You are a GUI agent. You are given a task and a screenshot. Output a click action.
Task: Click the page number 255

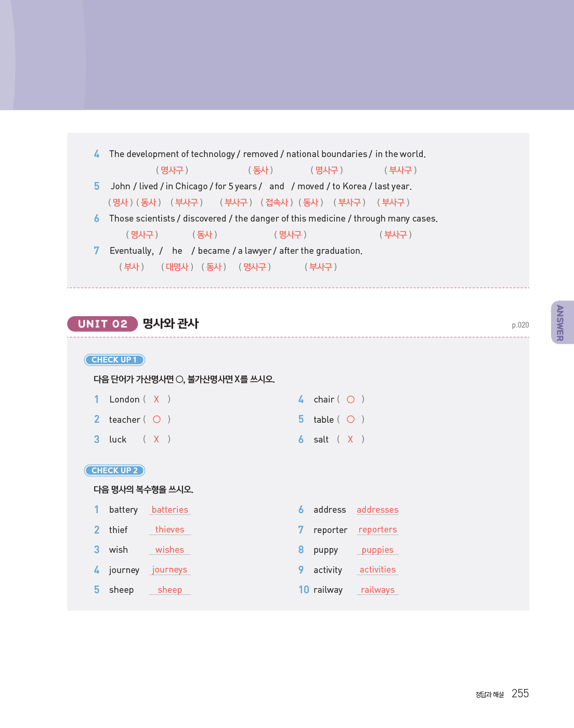point(520,694)
